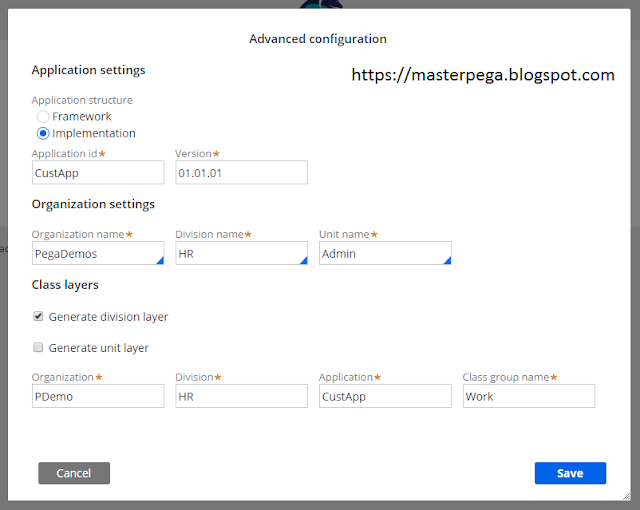Image resolution: width=640 pixels, height=510 pixels.
Task: Click the masterpega.blogspot.com URL text
Action: click(483, 75)
